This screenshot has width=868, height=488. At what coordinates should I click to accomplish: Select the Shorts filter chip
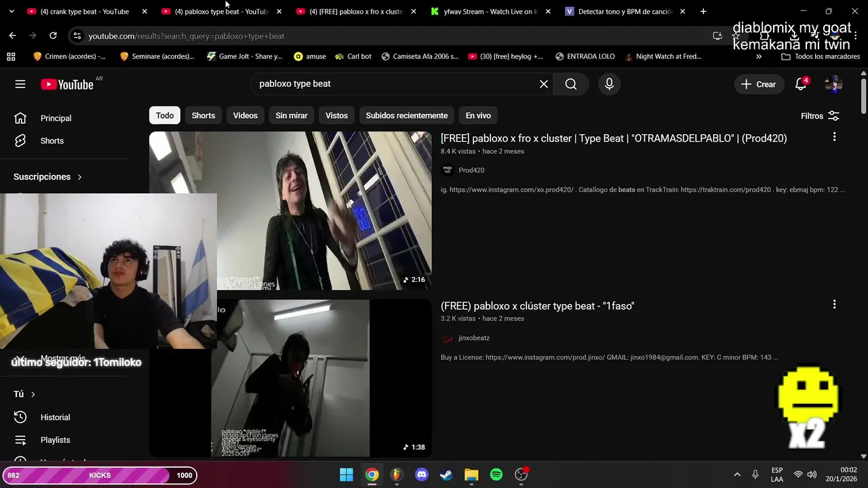click(203, 116)
